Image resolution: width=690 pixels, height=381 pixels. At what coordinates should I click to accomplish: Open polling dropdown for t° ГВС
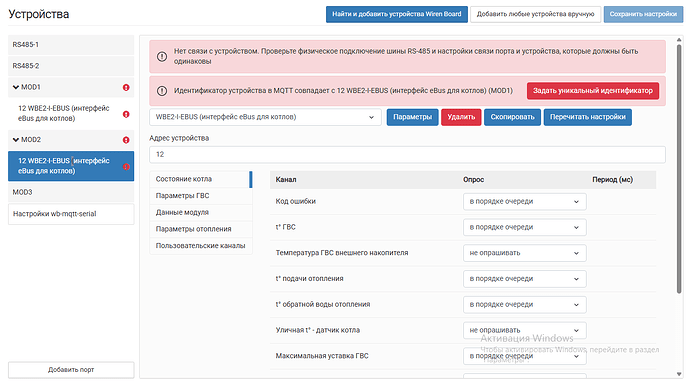(525, 227)
